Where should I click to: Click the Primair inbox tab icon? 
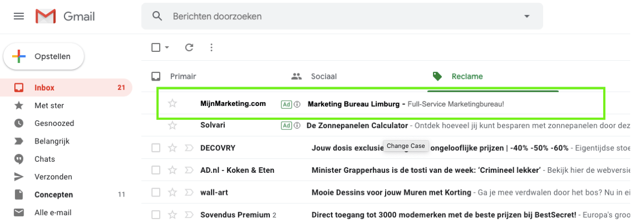[156, 76]
